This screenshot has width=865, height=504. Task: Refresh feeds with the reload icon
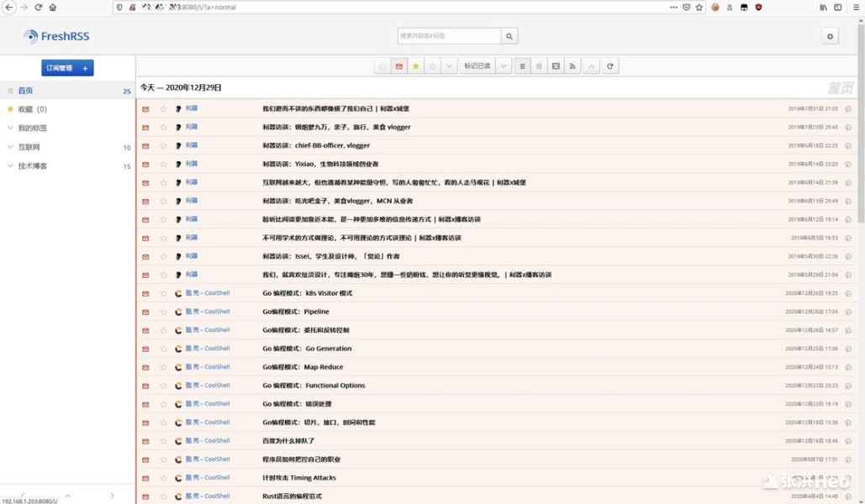(610, 66)
